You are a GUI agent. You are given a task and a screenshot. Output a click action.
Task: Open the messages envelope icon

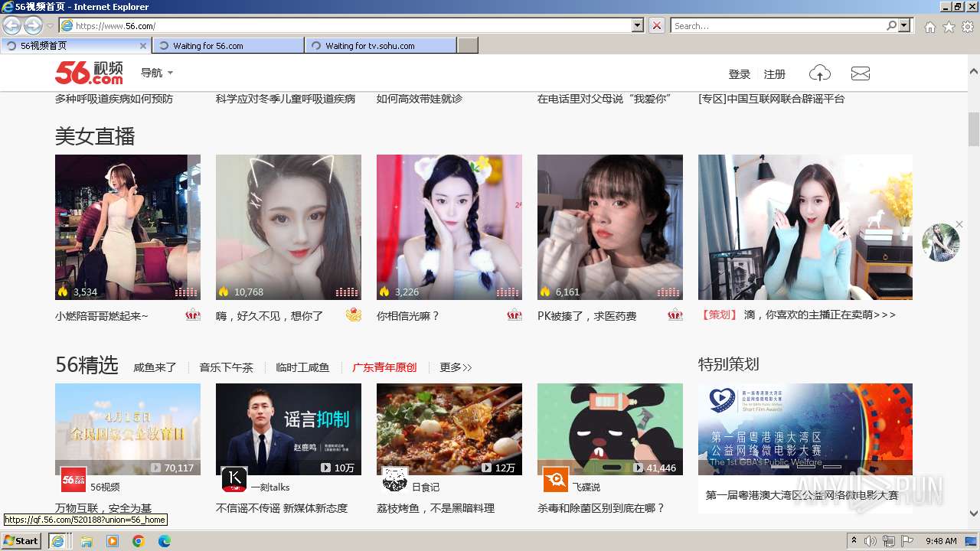pyautogui.click(x=861, y=73)
